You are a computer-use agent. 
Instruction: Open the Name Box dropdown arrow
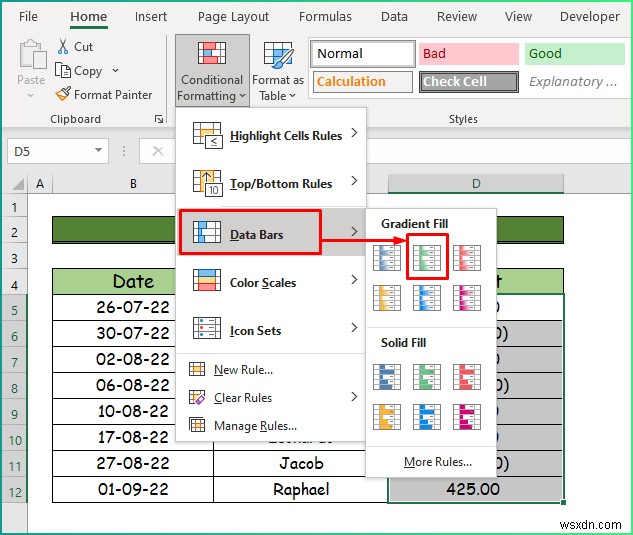(x=98, y=150)
